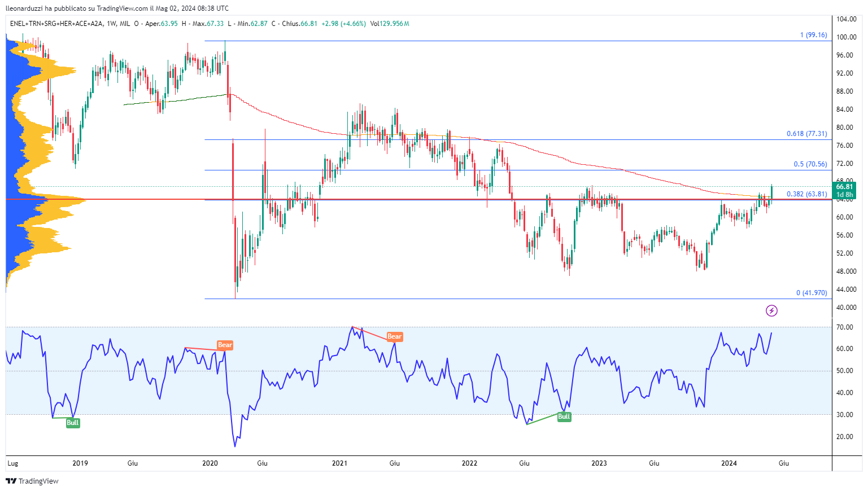Click the current price tag 66.81

844,186
